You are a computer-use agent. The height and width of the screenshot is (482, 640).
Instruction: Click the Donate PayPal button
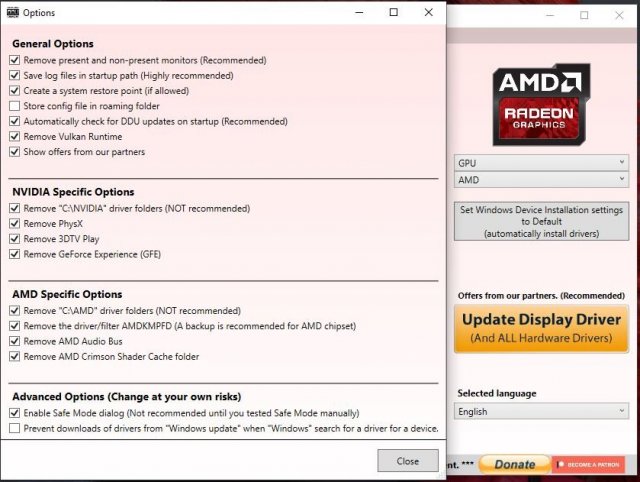514,464
